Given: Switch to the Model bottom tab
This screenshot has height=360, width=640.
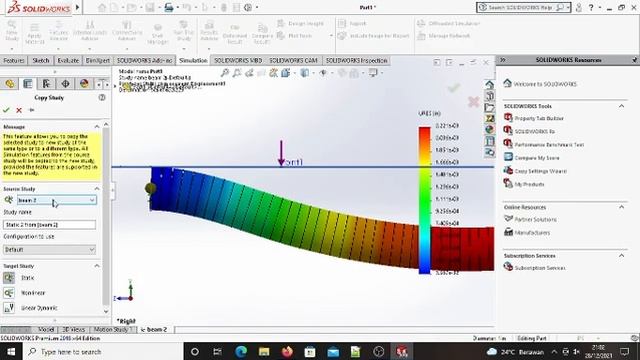Looking at the screenshot, I should pos(46,329).
